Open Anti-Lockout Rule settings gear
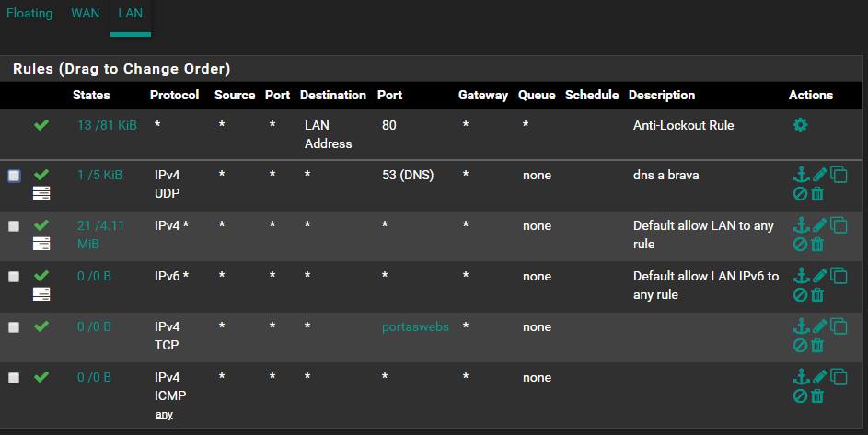The height and width of the screenshot is (435, 868). [800, 125]
